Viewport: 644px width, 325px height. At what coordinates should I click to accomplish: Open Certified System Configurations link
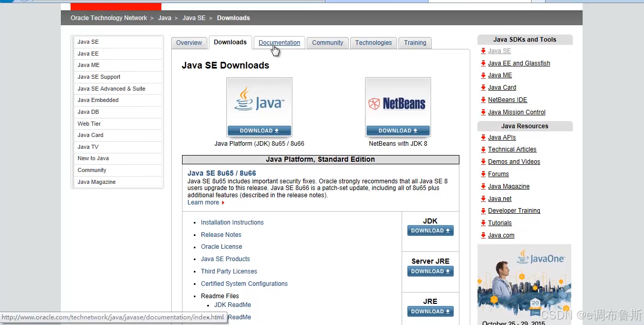point(244,284)
